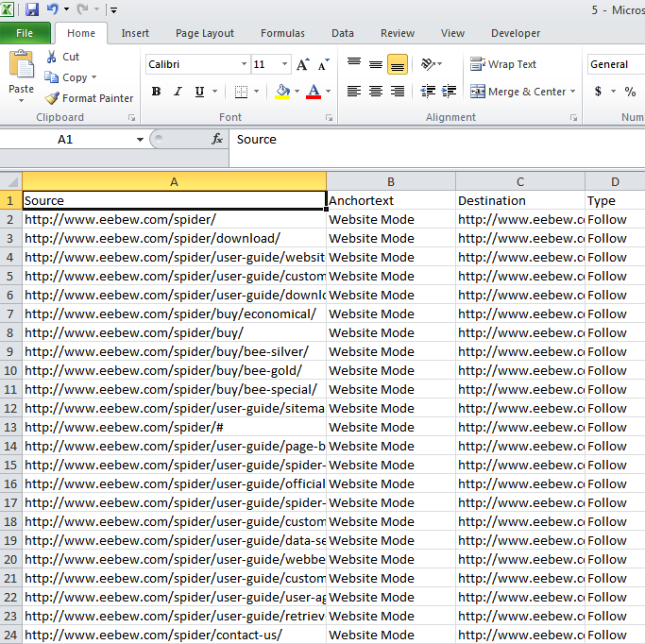Apply the red Font Color

(x=314, y=92)
